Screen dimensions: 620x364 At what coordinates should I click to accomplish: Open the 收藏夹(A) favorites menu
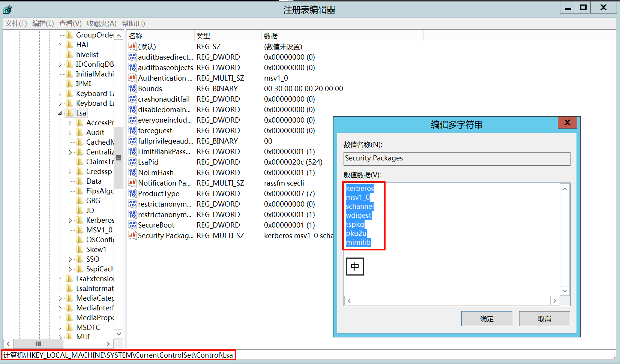pos(102,23)
